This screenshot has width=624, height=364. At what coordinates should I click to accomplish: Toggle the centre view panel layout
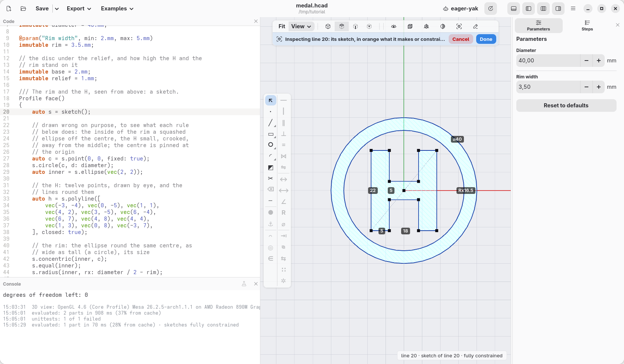543,9
